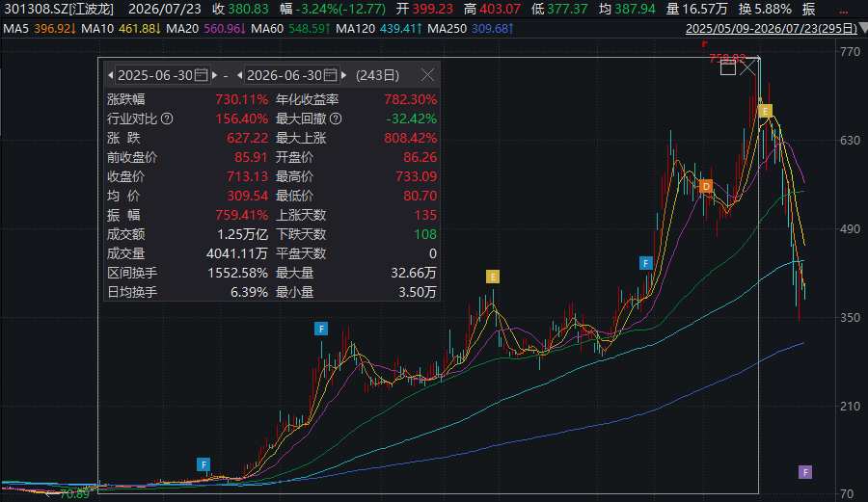
Task: Step start date 2025-06-30 back one day
Action: tap(110, 75)
